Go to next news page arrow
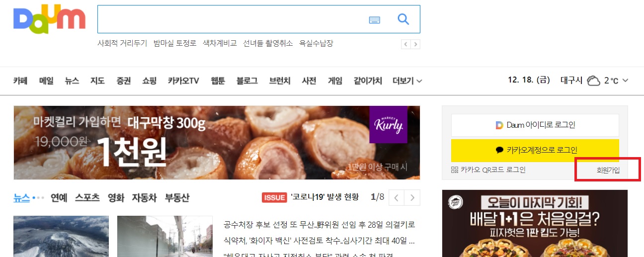 coord(412,197)
